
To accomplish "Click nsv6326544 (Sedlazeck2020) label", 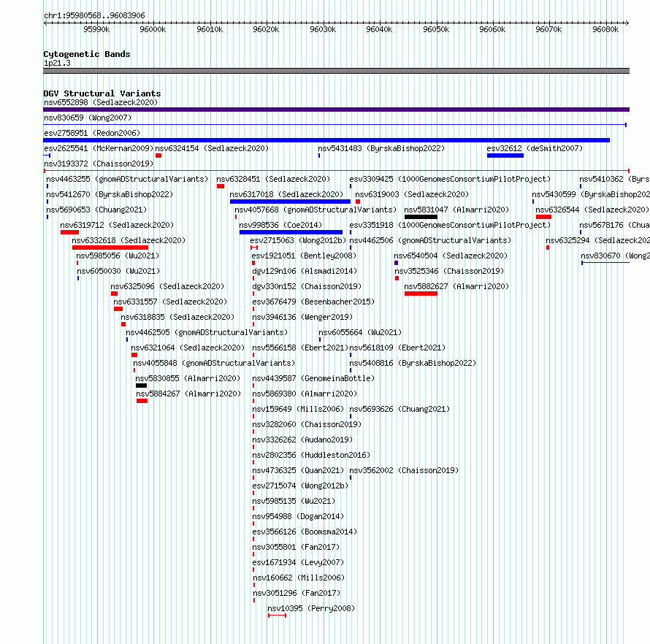I will [x=592, y=210].
